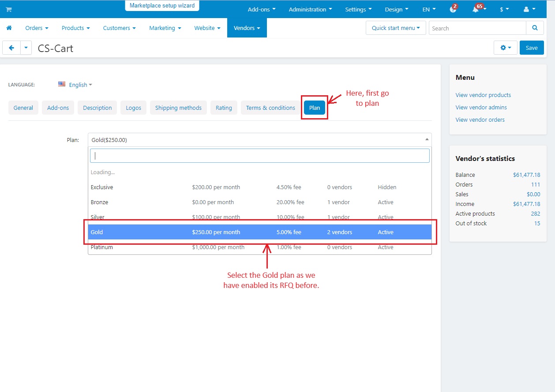Click the Sales value $0.00
555x392 pixels.
click(x=533, y=194)
